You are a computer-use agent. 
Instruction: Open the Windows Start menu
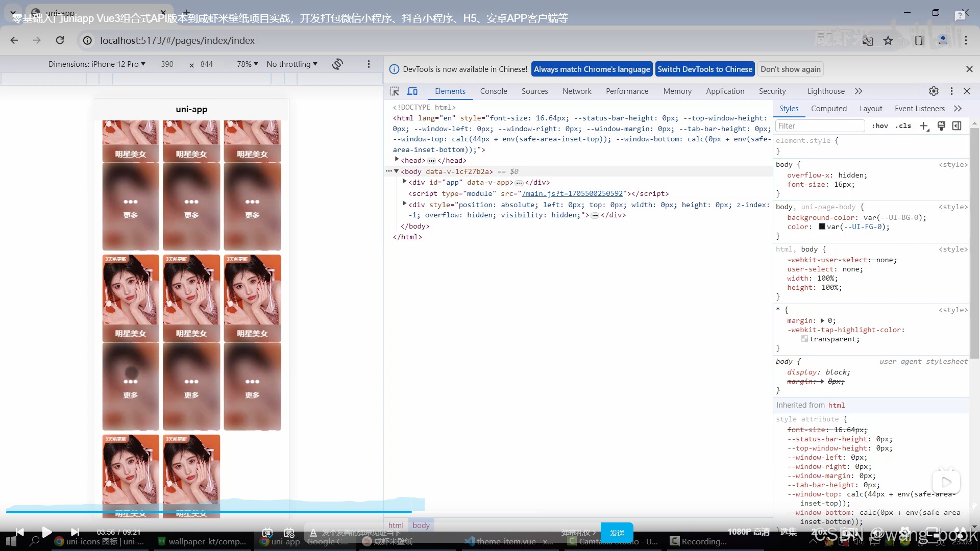pyautogui.click(x=11, y=541)
